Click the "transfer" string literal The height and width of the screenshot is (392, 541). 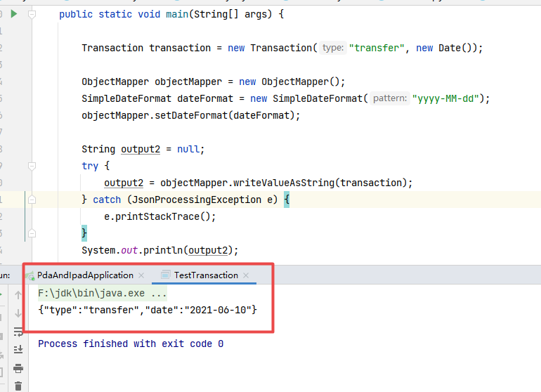(x=377, y=48)
